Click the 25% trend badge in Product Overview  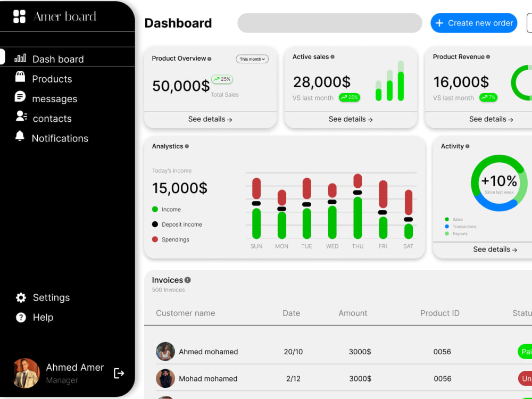pyautogui.click(x=222, y=79)
